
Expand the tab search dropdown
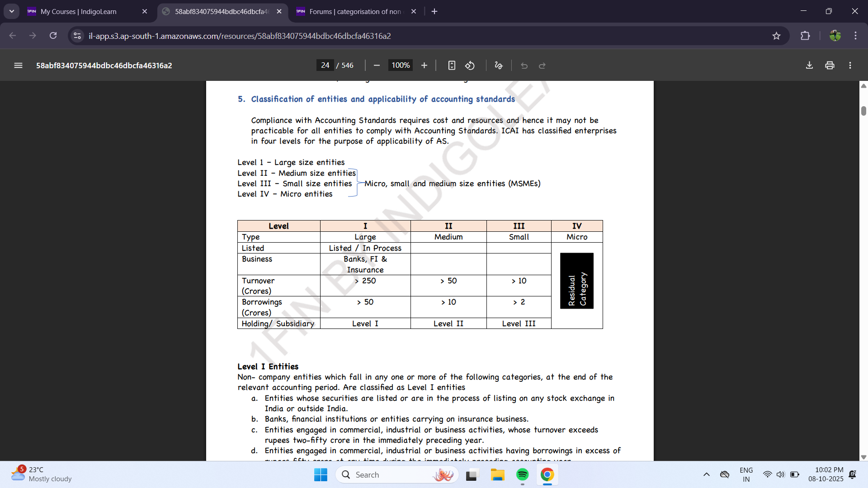point(11,11)
